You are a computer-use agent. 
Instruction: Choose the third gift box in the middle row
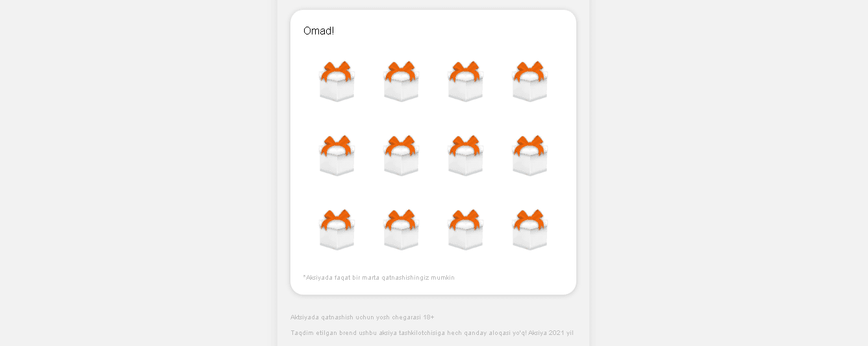click(465, 155)
